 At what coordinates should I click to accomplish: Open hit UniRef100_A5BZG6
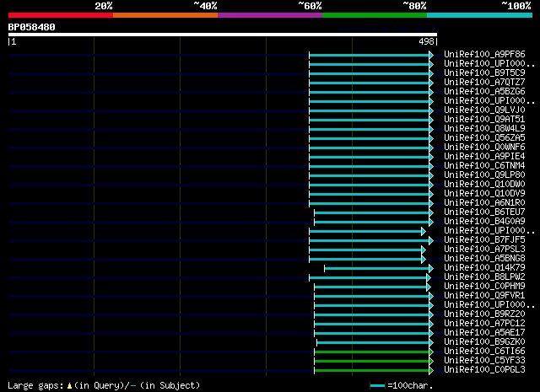pos(484,92)
